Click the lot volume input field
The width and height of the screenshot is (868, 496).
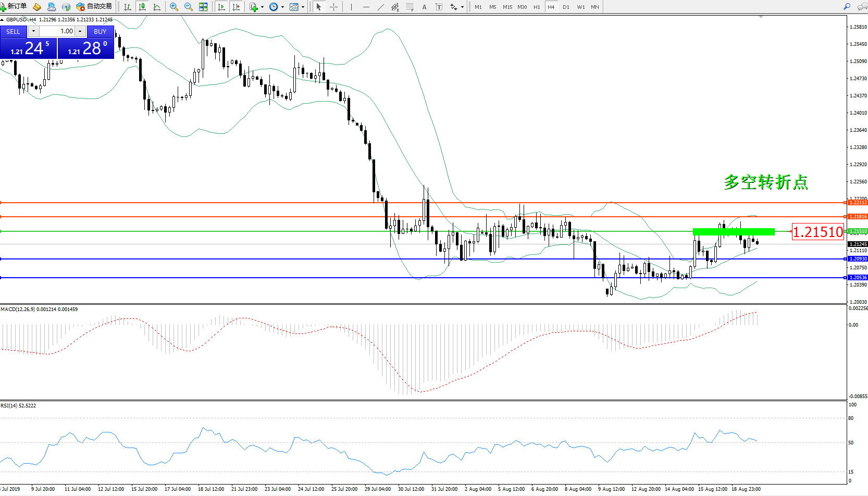tap(58, 31)
